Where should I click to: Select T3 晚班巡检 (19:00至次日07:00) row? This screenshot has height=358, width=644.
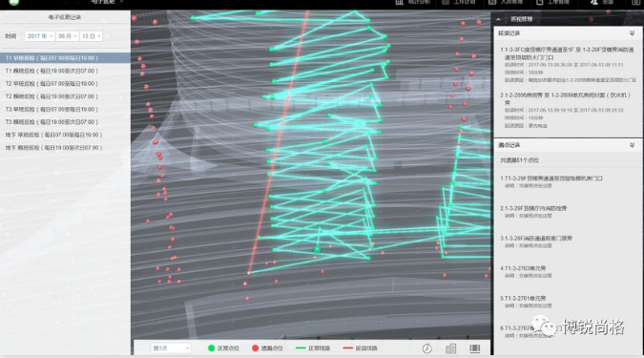65,122
